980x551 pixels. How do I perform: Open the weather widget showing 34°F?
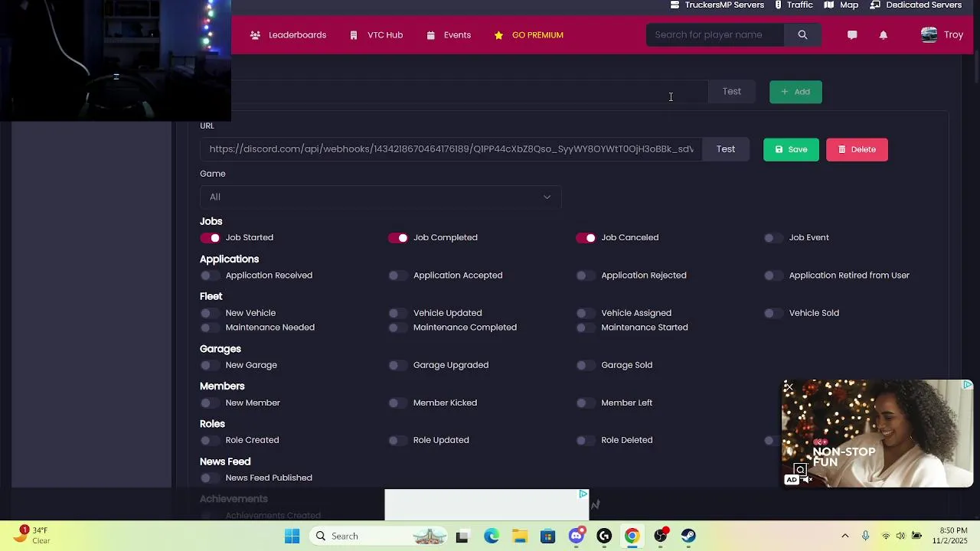pos(31,535)
